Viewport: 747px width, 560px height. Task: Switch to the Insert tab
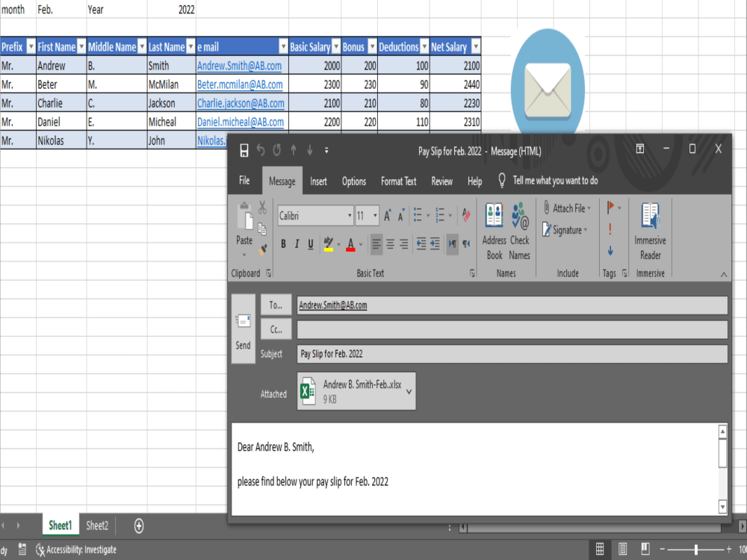pos(319,181)
